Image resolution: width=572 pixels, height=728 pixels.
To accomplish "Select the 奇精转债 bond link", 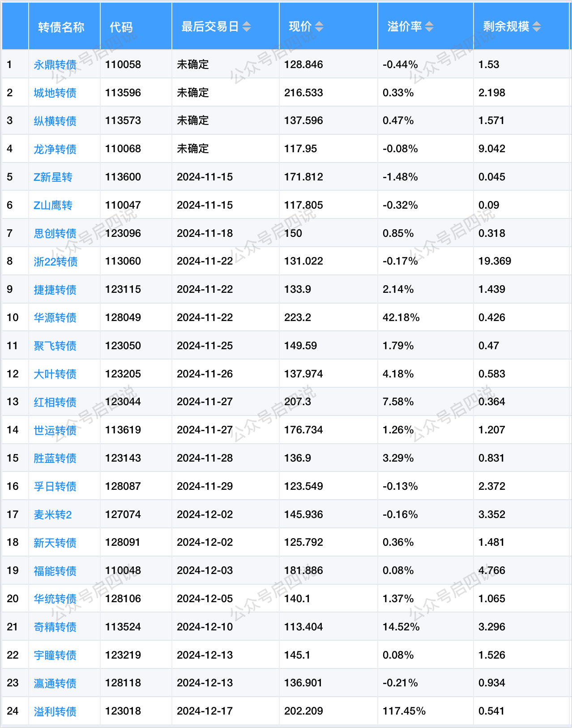I will pos(55,627).
